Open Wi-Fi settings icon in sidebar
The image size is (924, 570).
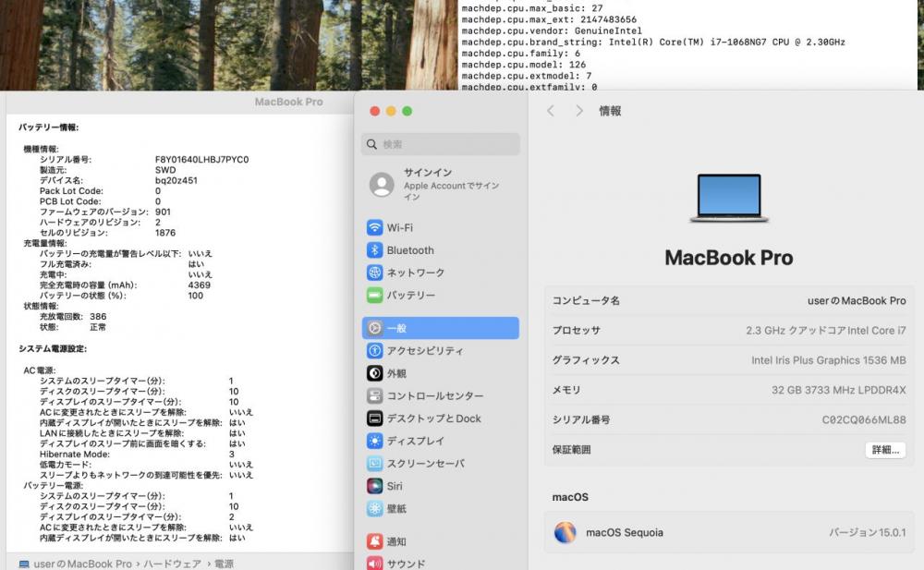(x=374, y=227)
